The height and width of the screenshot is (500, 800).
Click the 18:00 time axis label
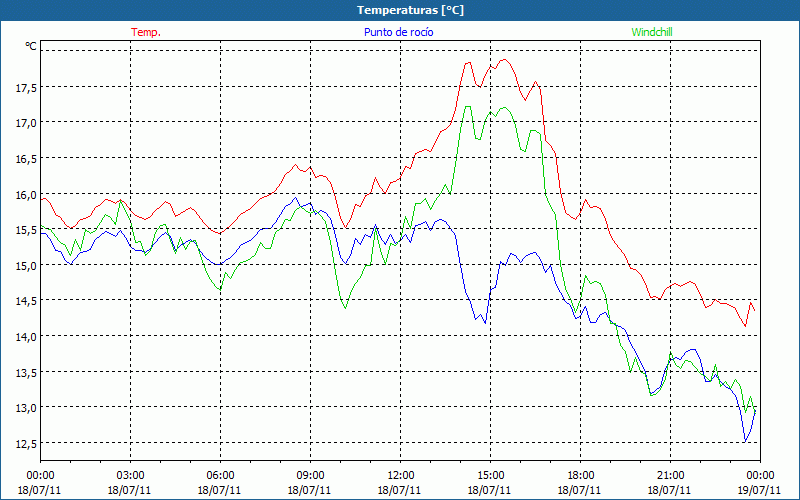click(580, 476)
